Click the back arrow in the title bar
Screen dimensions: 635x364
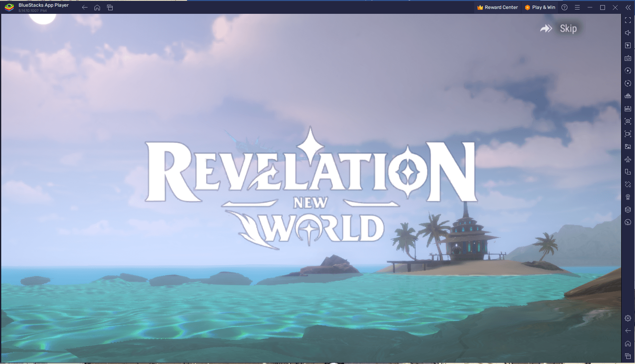tap(85, 8)
